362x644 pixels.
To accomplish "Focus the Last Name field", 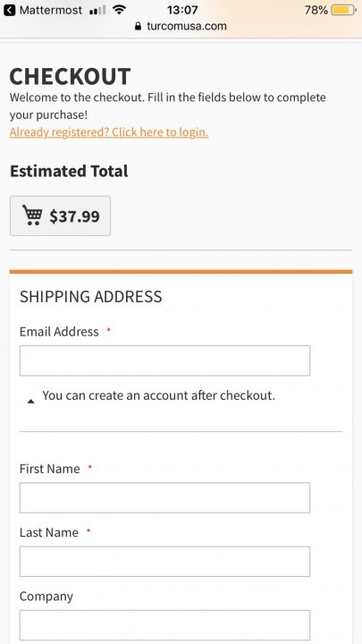I will point(164,562).
